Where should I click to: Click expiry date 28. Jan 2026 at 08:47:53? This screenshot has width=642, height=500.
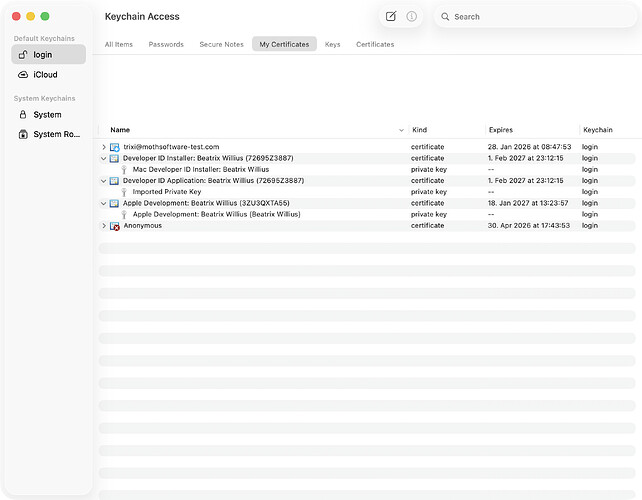coord(529,147)
